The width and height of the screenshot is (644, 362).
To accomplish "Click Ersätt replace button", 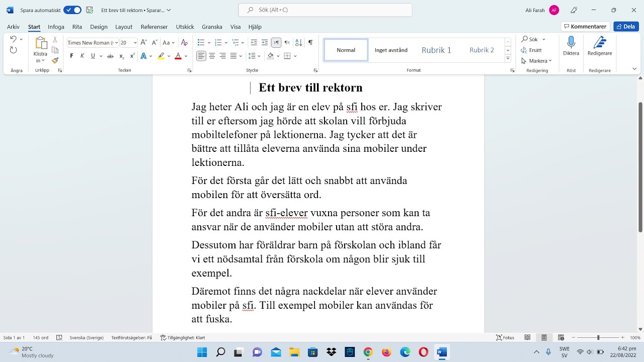I will click(532, 50).
